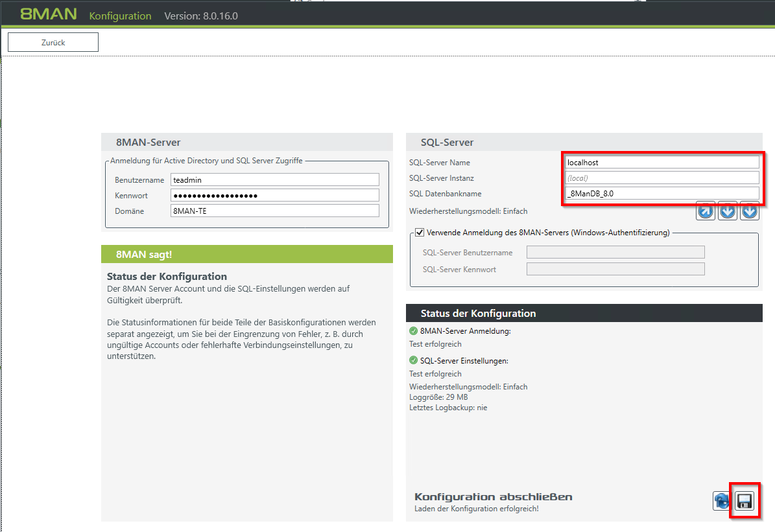Click the Zurück button

[53, 41]
